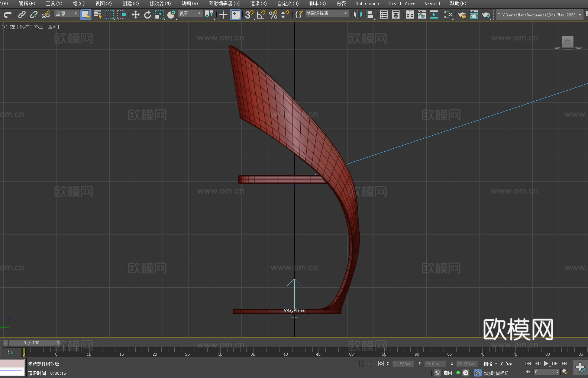Toggle the Layer Explorer icon

[x=396, y=14]
